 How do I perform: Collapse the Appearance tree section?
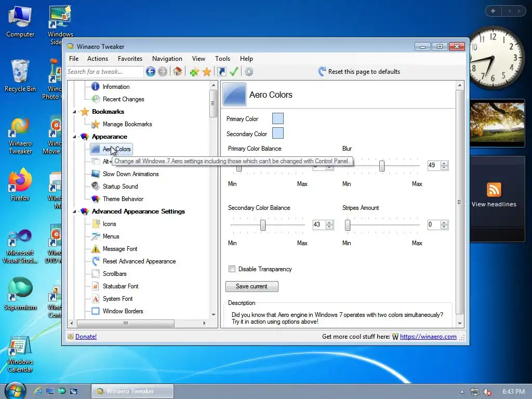(x=75, y=137)
